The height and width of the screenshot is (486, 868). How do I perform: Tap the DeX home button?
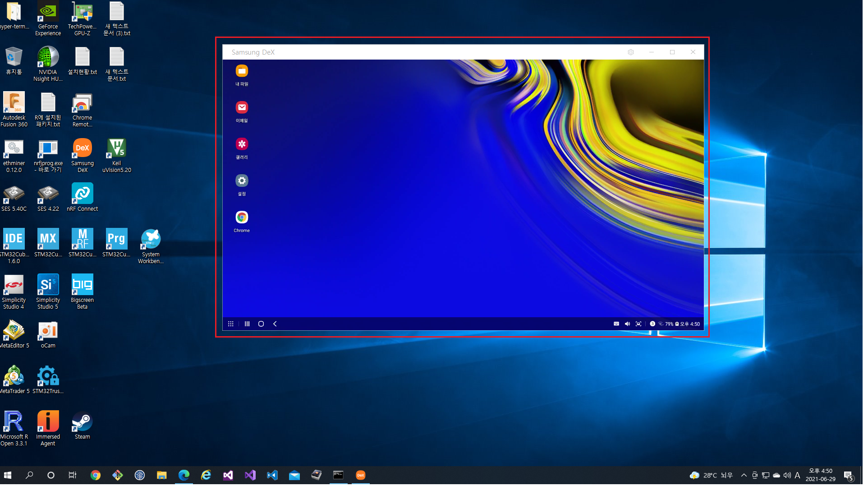click(262, 325)
